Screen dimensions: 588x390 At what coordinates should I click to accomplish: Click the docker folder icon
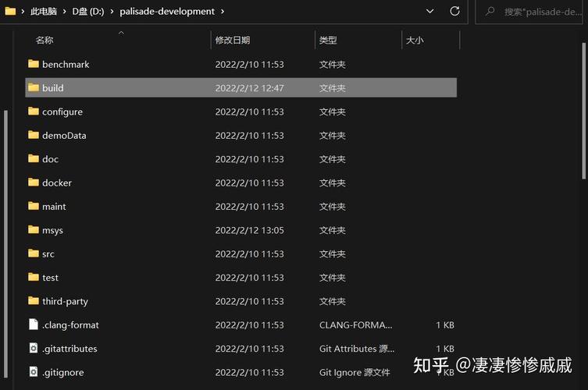point(34,182)
